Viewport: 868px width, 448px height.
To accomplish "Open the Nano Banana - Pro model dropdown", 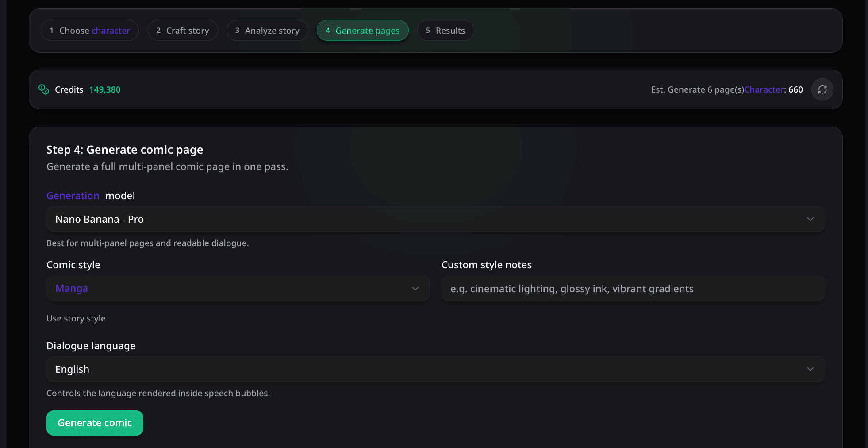I will pos(425,219).
